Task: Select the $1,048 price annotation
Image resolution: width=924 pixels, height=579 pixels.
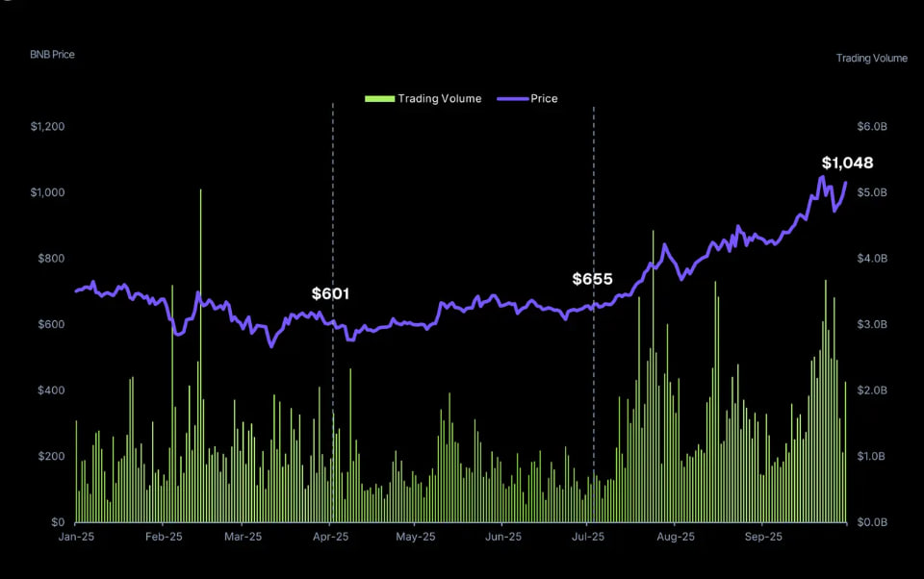Action: 847,163
